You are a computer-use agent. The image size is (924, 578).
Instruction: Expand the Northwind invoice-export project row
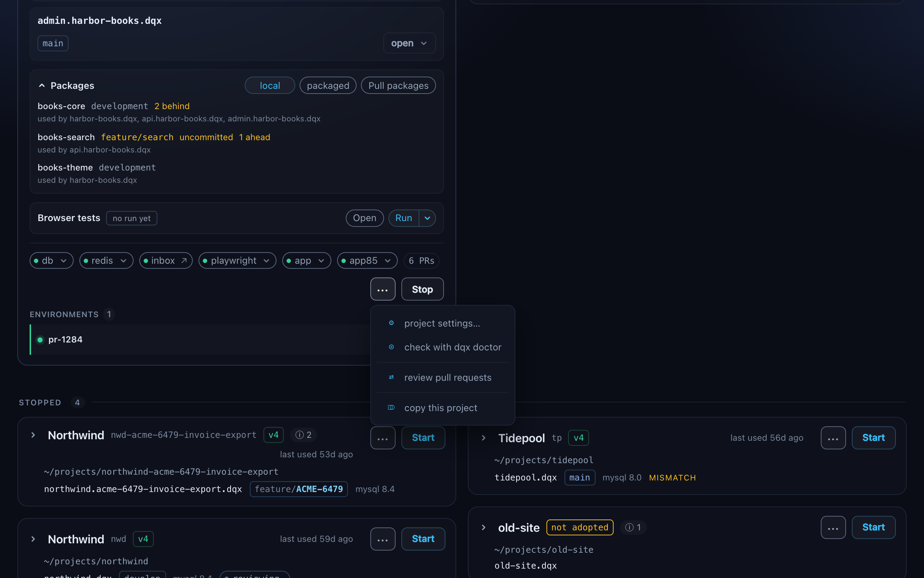(x=33, y=435)
